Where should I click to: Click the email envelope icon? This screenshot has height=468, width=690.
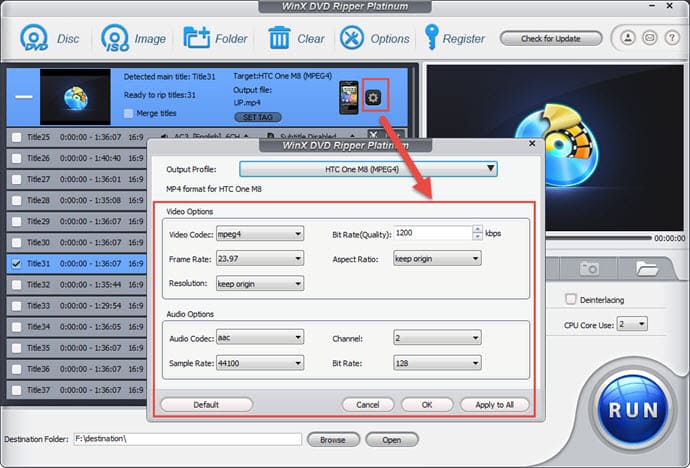click(650, 38)
